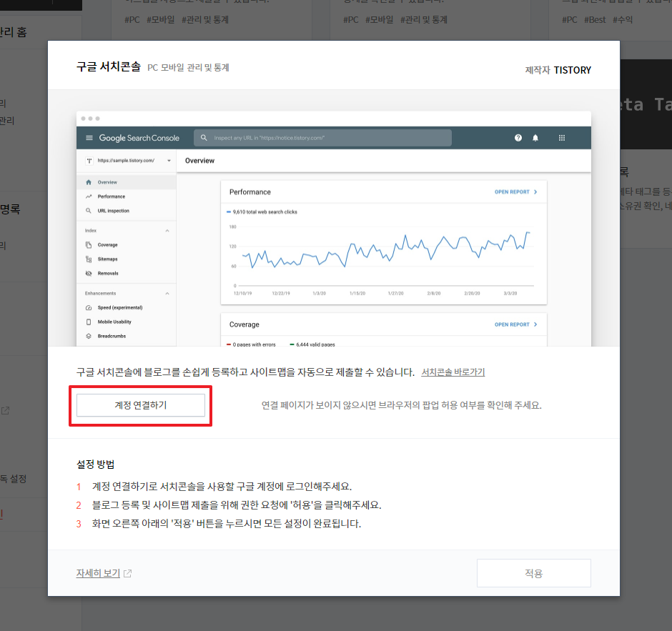
Task: Click '9,610 total web search clicks' legend
Action: pos(262,212)
